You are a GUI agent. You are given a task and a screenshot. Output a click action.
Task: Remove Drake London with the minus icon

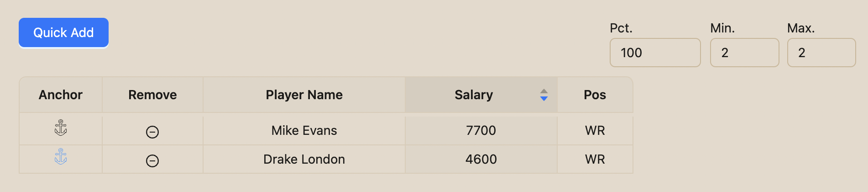coord(152,161)
